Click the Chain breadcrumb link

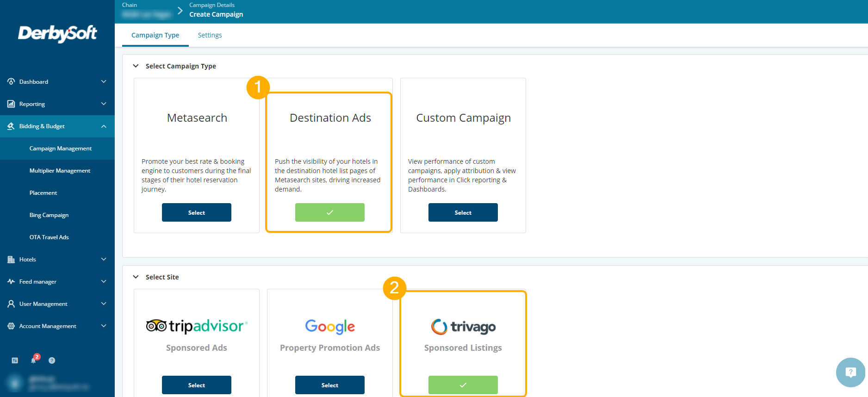pos(130,5)
